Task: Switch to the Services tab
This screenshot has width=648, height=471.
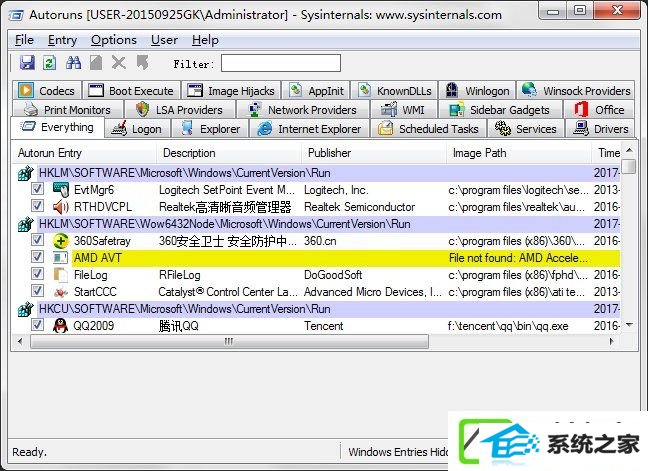Action: (x=526, y=129)
